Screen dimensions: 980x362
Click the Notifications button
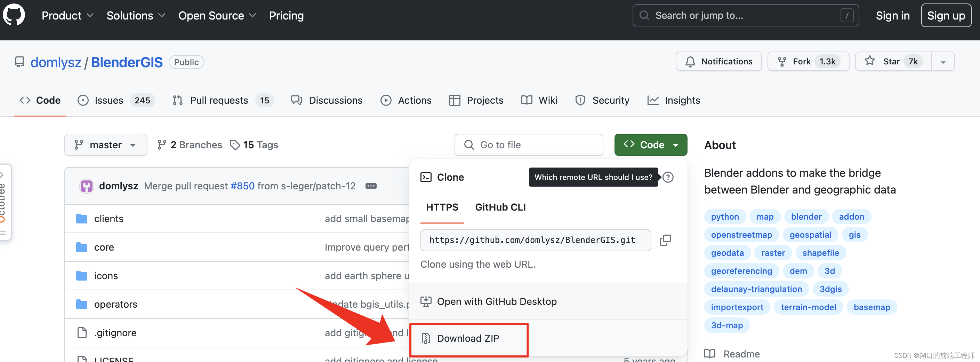tap(718, 62)
